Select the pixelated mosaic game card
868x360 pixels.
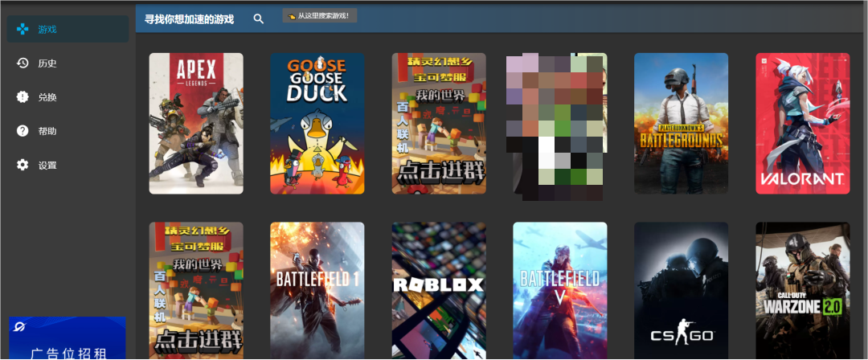[557, 126]
